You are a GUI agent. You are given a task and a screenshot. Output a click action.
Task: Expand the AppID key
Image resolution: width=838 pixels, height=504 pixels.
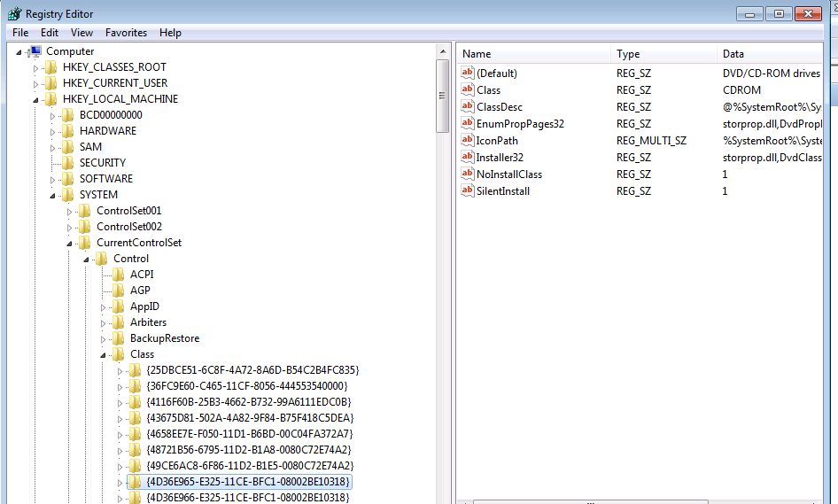click(x=103, y=308)
